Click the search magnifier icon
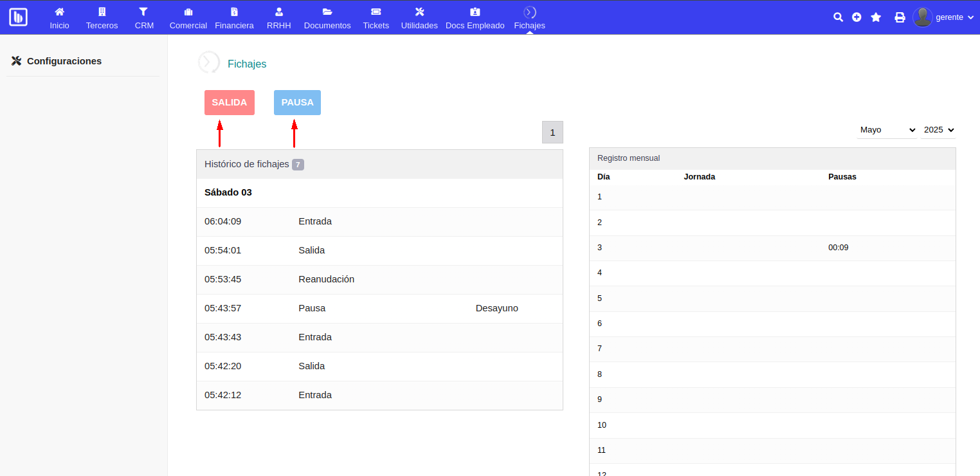This screenshot has width=980, height=476. [838, 17]
